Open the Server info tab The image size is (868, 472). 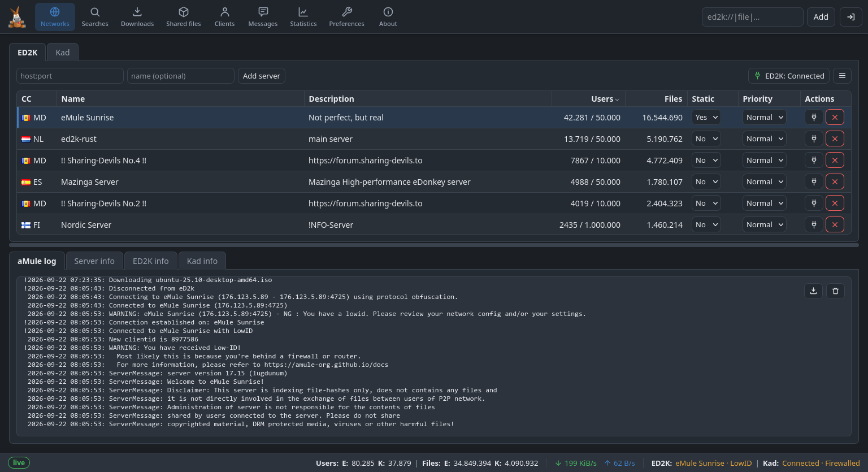tap(94, 261)
